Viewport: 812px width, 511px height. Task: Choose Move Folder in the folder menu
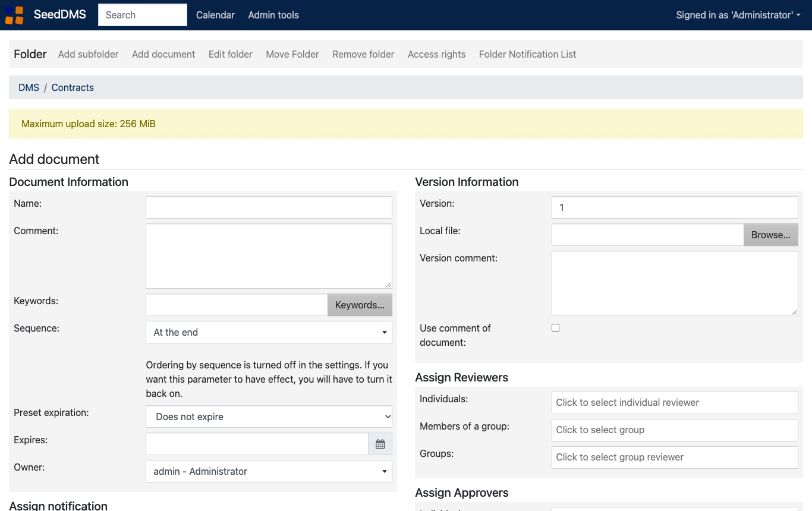(x=292, y=54)
